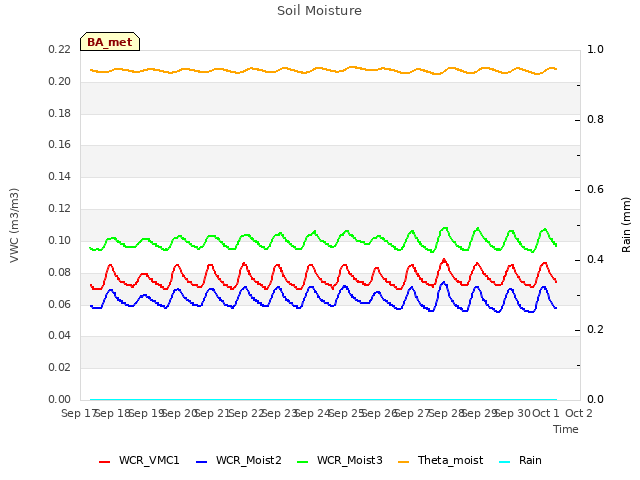Click the 1.0 right axis value
This screenshot has height=480, width=640.
(595, 49)
